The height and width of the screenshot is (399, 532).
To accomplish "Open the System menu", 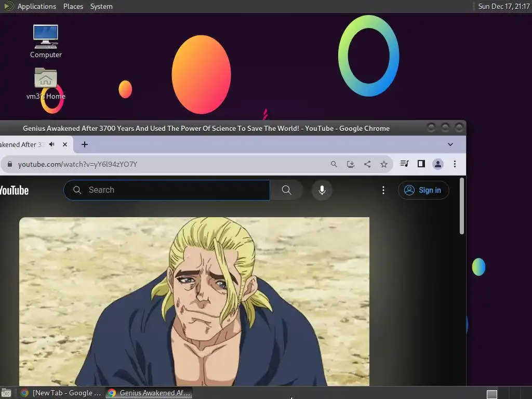I will (101, 6).
